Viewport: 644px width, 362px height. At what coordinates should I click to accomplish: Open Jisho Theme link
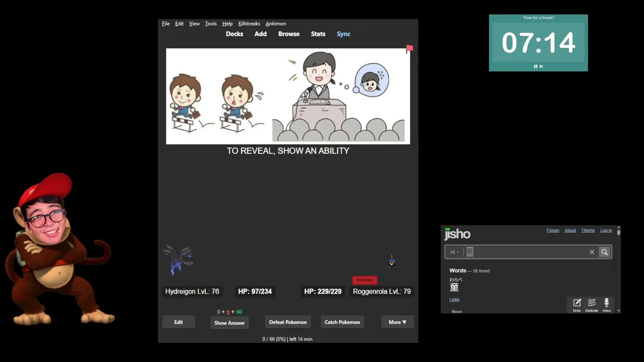588,230
